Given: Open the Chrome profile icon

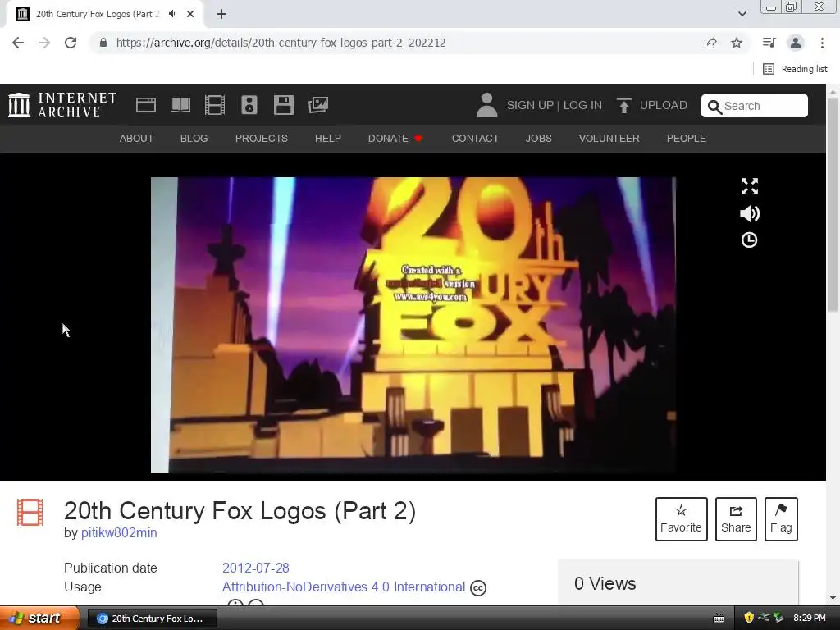Looking at the screenshot, I should (796, 43).
